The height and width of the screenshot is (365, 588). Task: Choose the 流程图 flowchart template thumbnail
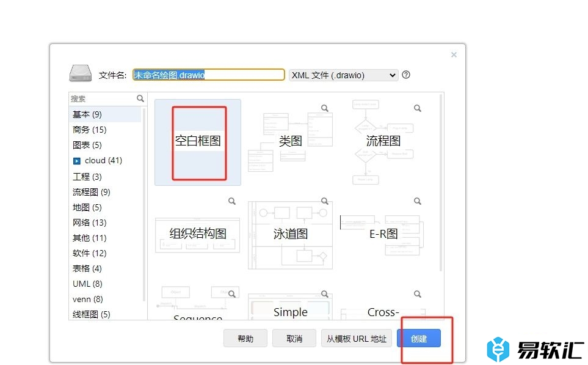(x=383, y=142)
